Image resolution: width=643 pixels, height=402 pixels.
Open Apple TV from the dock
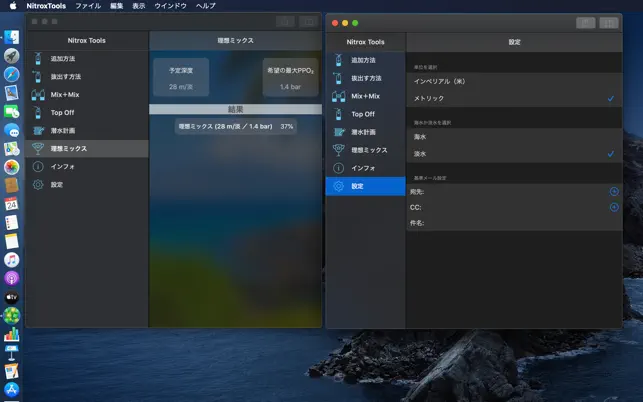(11, 297)
